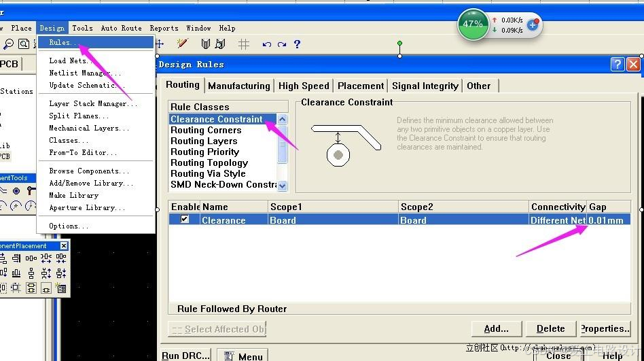The height and width of the screenshot is (361, 644).
Task: Click the align components bottom icon
Action: 16,273
